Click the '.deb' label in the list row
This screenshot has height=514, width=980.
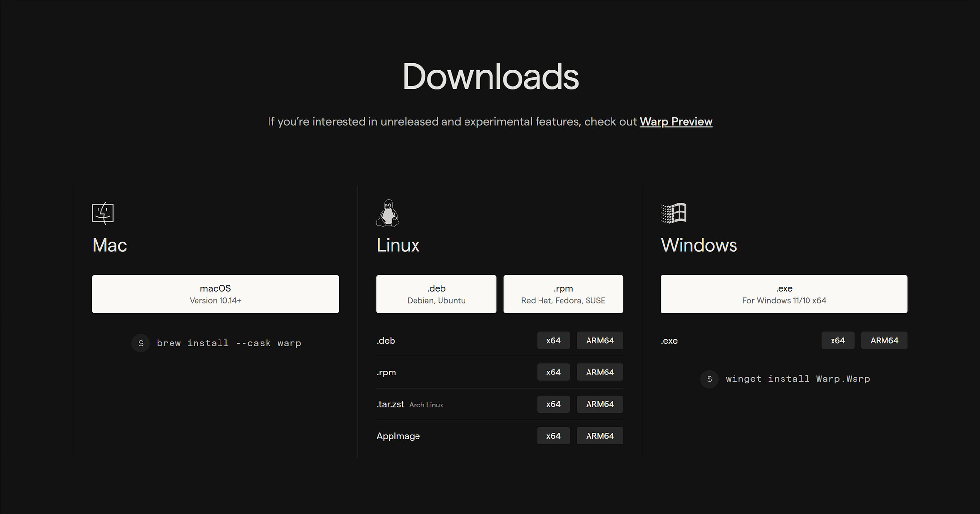pyautogui.click(x=386, y=341)
